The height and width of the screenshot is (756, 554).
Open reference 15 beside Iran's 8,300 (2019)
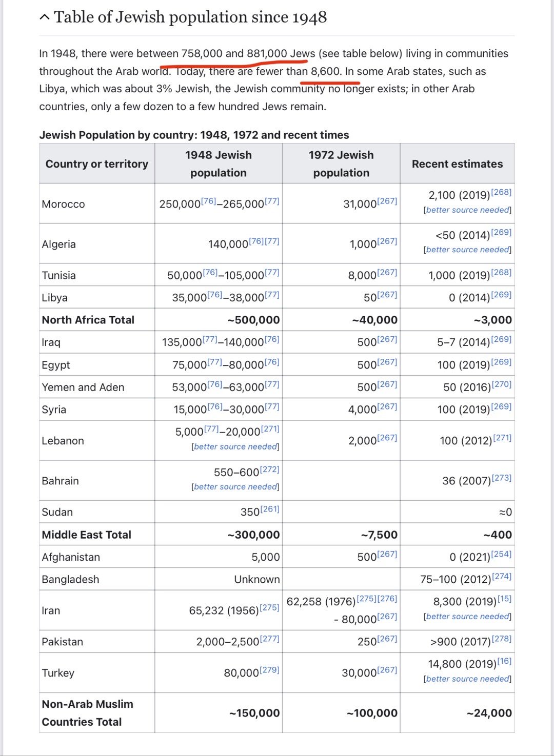tap(504, 599)
